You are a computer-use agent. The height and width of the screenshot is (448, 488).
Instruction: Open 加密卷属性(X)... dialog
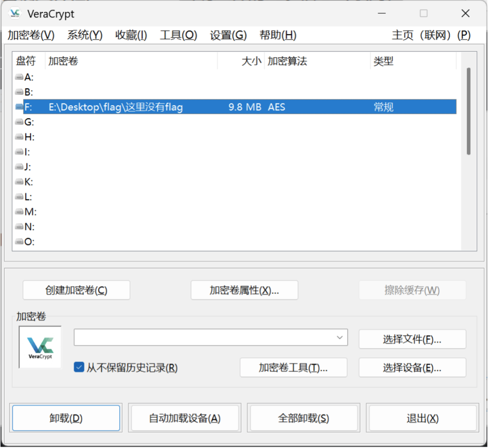tap(244, 290)
